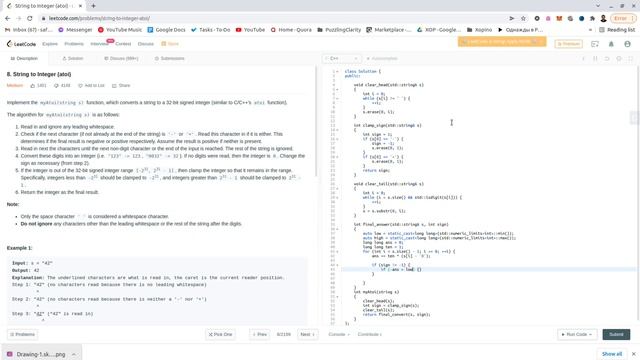This screenshot has height=360, width=640.
Task: Click the Premium button
Action: [x=569, y=44]
